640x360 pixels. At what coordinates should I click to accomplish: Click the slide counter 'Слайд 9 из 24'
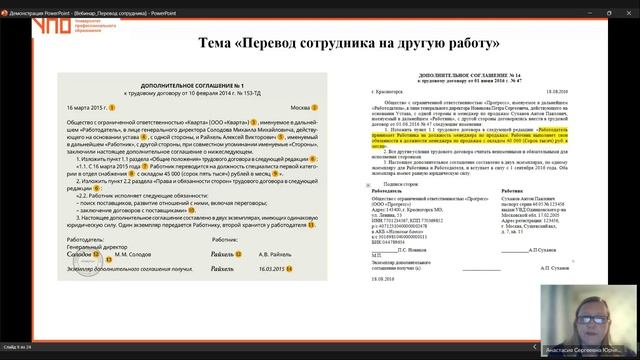tap(17, 347)
